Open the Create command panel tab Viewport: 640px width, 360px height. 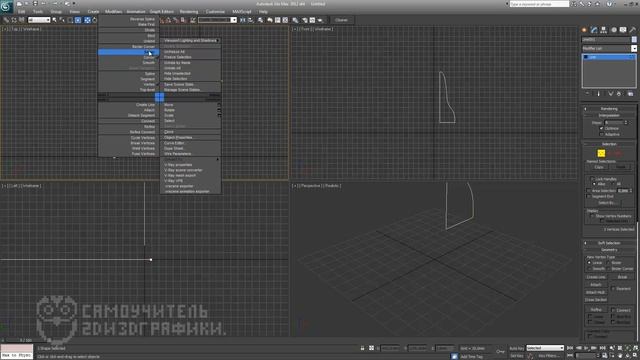click(x=584, y=30)
